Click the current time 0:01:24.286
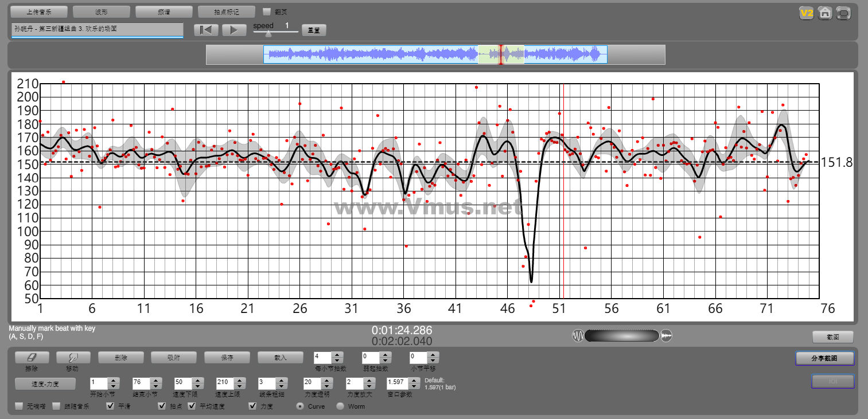 (x=402, y=330)
